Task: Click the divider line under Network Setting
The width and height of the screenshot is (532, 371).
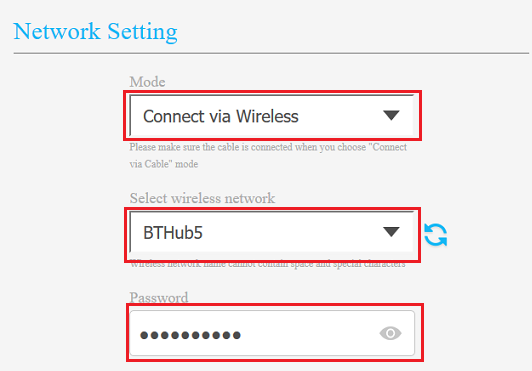Action: click(x=271, y=53)
